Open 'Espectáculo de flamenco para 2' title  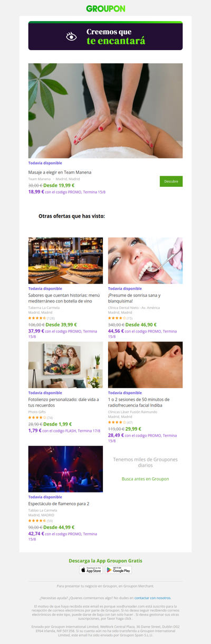coord(59,504)
